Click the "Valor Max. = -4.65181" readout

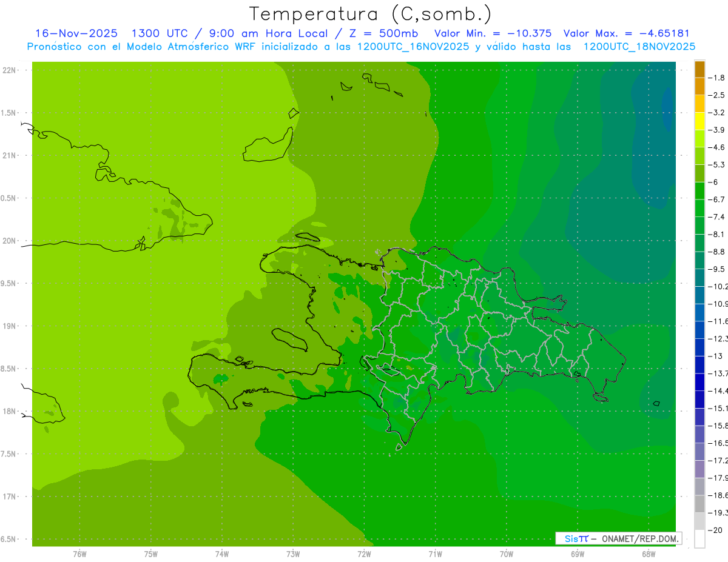[626, 33]
